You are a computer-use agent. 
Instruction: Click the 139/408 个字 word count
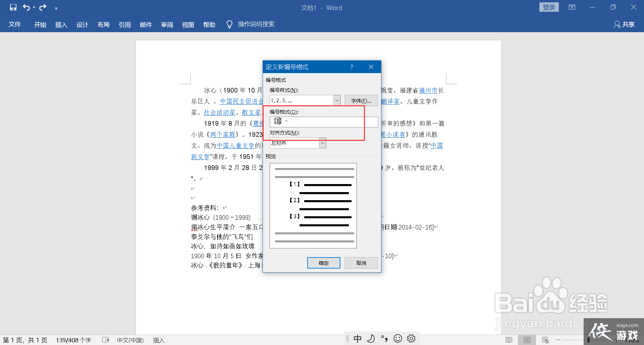click(x=73, y=340)
